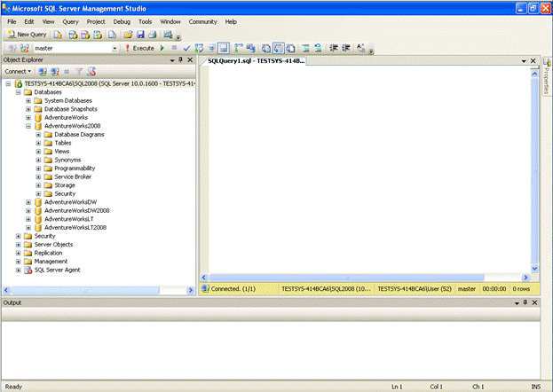
Task: Collapse the AdventureWorks2008 database node
Action: 28,126
